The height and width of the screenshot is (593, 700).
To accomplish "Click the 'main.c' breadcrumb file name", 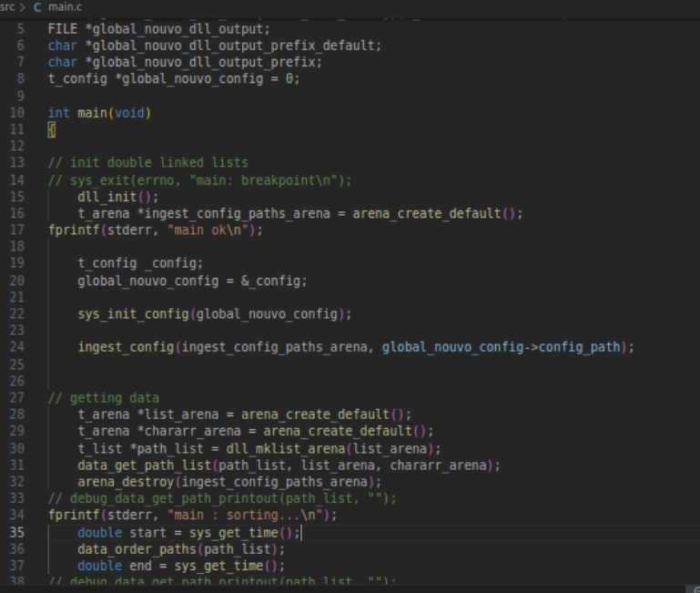I will pyautogui.click(x=66, y=6).
